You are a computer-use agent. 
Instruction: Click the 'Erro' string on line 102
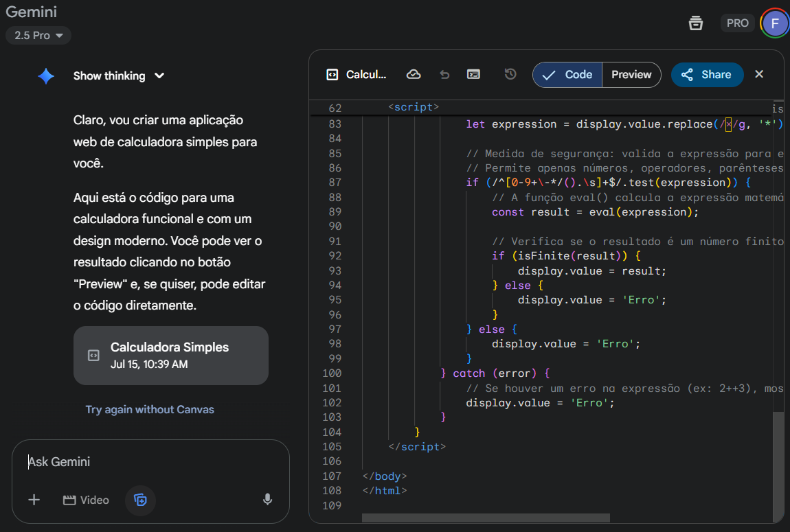[589, 403]
